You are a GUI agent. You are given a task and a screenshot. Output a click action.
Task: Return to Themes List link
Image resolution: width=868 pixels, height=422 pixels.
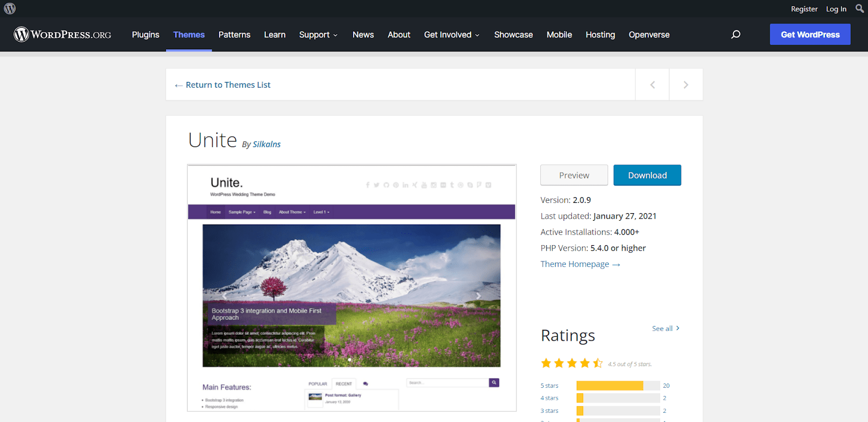[222, 85]
